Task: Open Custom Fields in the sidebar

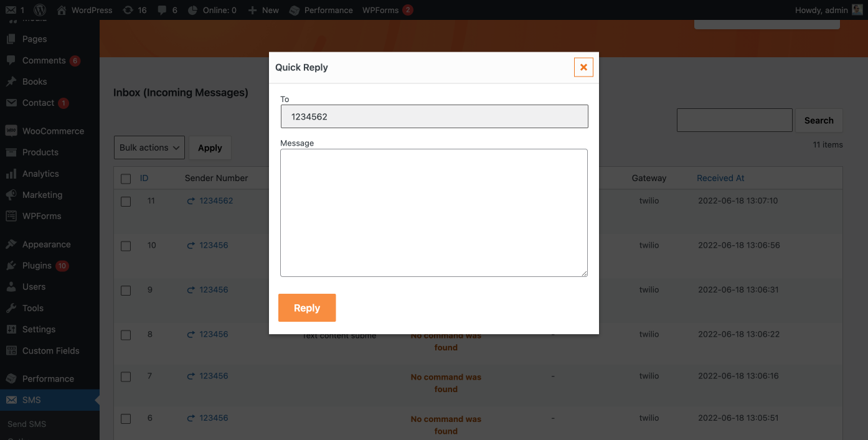Action: point(50,350)
